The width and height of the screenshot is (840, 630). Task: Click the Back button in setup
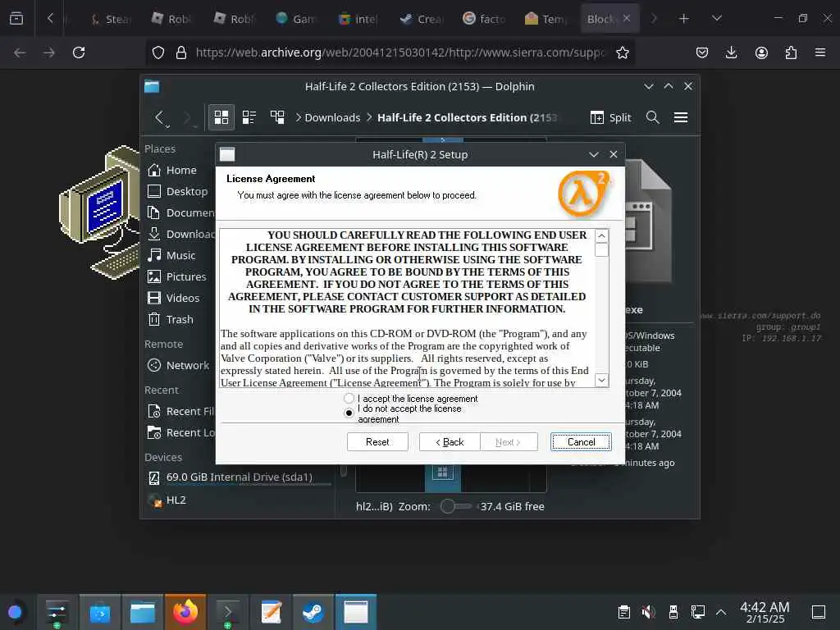(450, 442)
